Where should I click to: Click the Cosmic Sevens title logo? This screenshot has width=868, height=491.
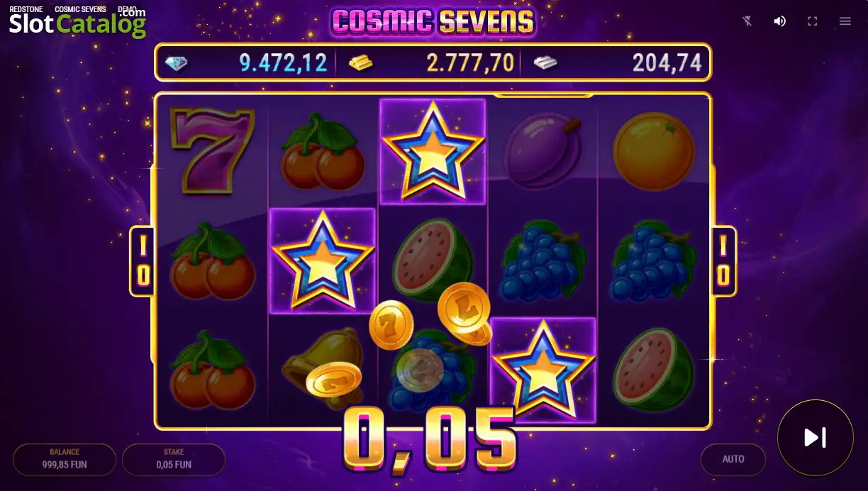click(x=433, y=21)
